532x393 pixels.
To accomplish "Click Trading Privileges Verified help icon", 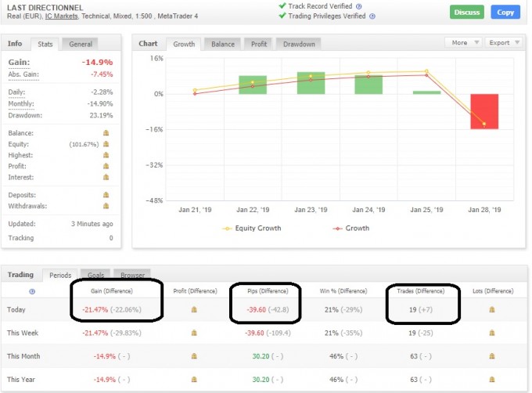I will [372, 16].
